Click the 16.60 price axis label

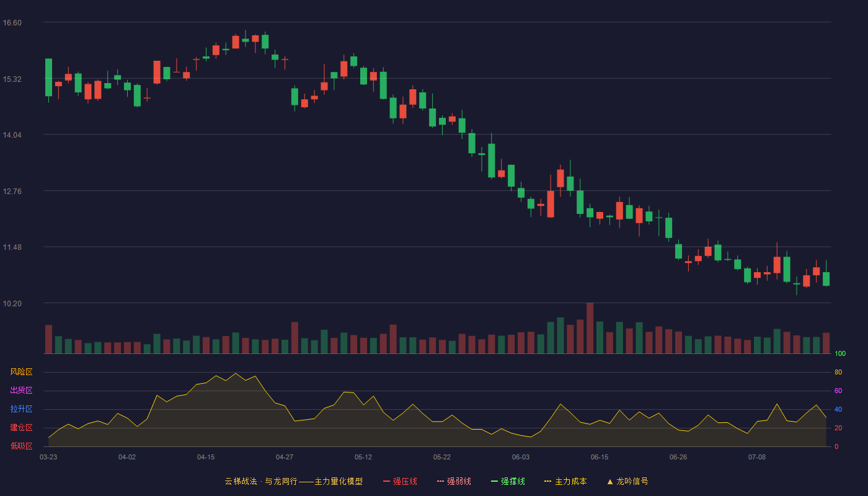(12, 23)
